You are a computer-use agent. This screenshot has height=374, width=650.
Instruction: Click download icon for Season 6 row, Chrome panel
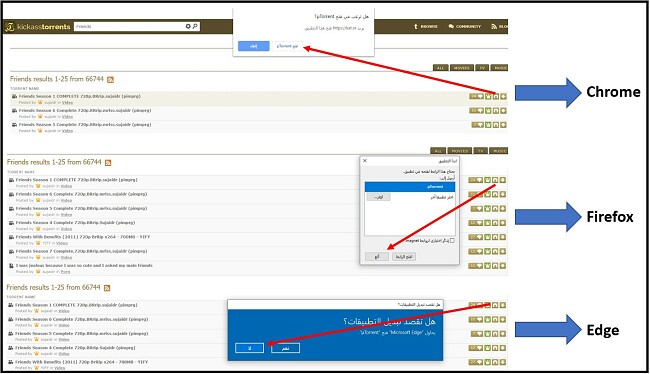point(503,111)
